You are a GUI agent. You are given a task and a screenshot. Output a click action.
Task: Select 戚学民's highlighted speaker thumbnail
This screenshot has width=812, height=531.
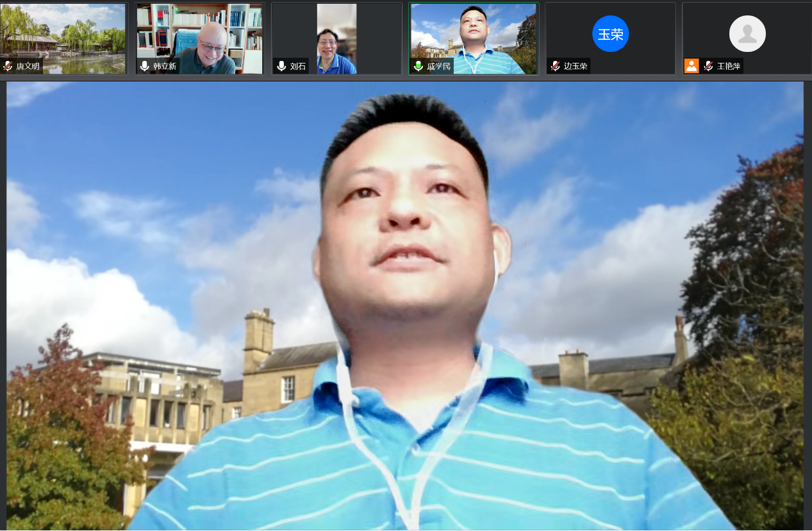pyautogui.click(x=474, y=38)
